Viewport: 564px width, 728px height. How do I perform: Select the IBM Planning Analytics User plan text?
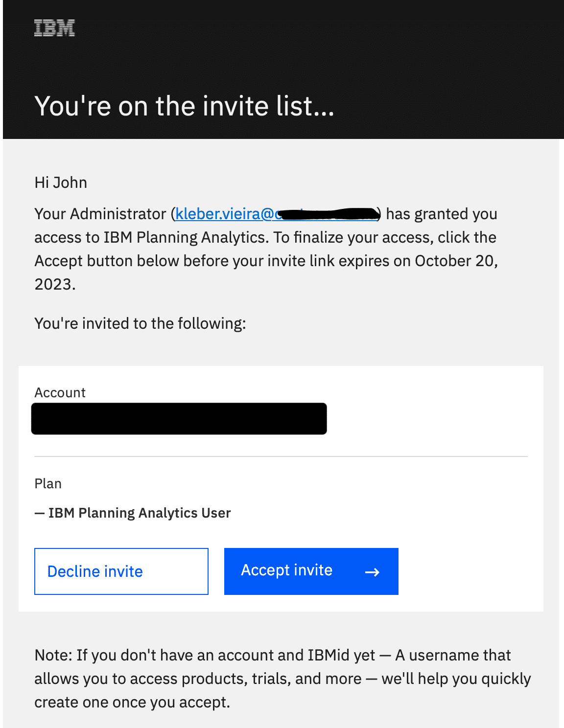coord(132,513)
